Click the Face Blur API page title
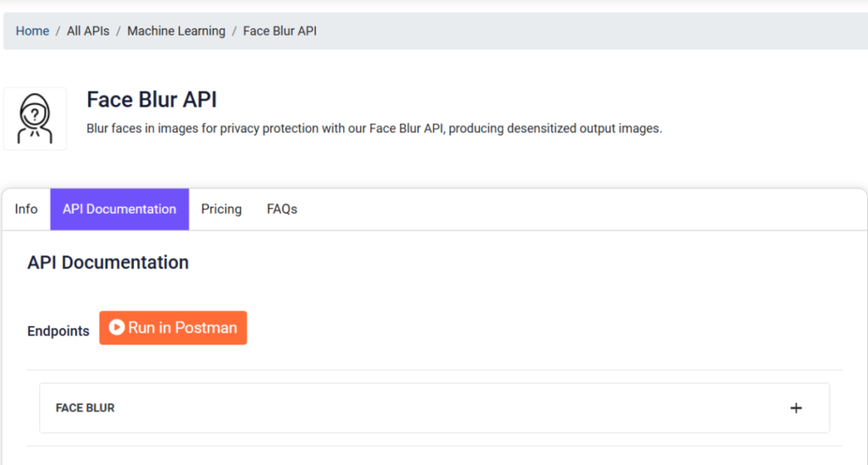 click(x=152, y=100)
